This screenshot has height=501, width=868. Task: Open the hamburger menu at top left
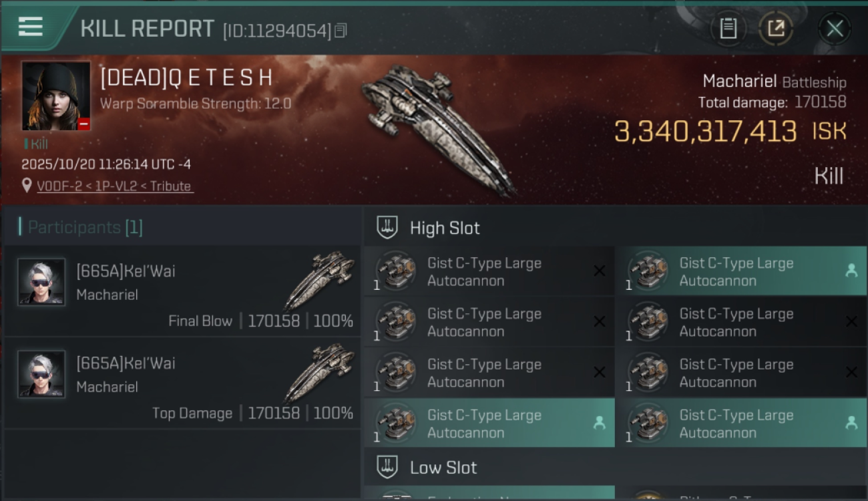(31, 27)
